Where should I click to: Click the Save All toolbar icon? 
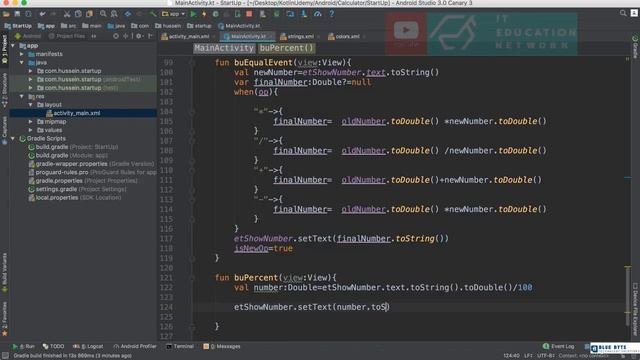[17, 14]
